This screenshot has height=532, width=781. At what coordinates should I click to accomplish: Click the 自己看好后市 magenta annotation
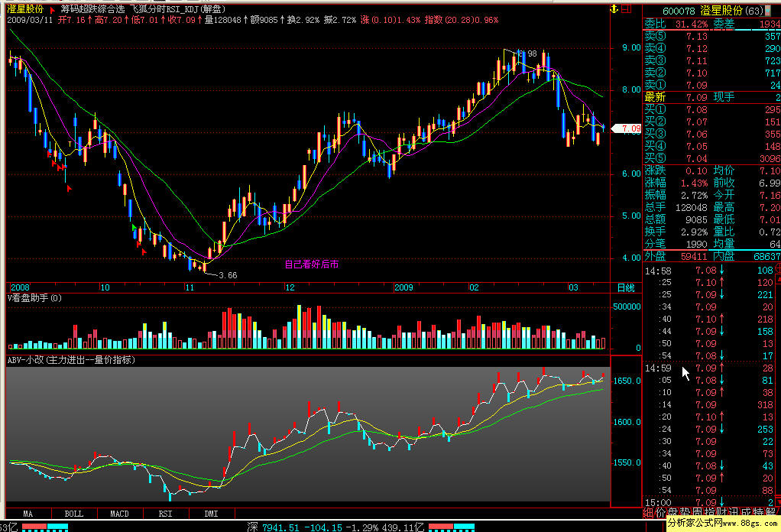click(312, 264)
